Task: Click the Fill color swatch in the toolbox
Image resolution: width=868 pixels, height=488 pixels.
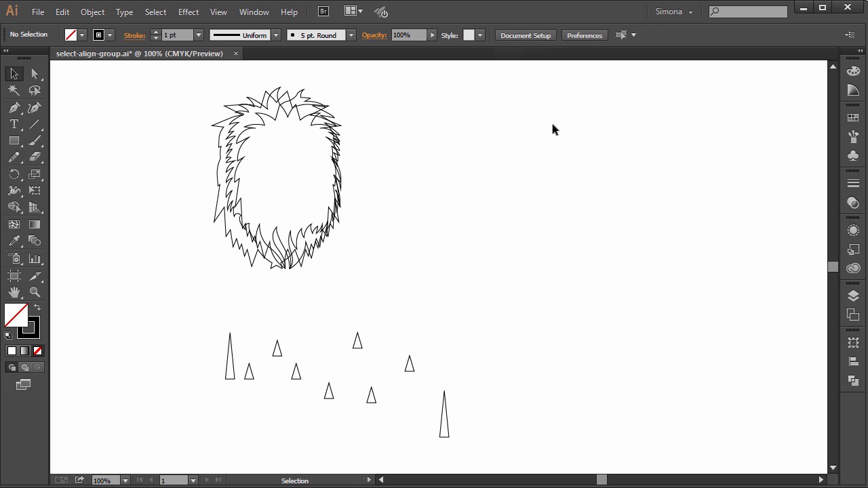Action: click(x=15, y=315)
